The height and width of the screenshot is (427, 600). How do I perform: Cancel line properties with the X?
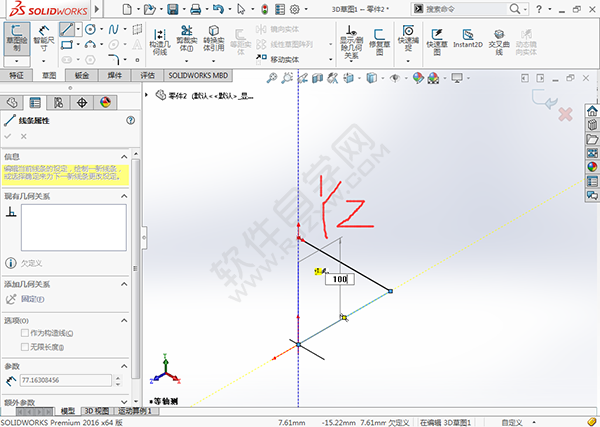coord(24,136)
